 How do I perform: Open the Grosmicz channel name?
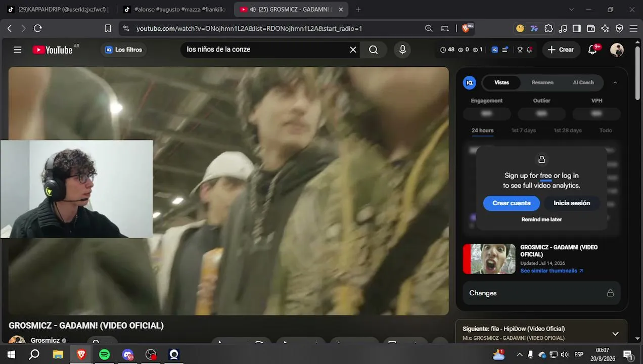click(x=45, y=340)
